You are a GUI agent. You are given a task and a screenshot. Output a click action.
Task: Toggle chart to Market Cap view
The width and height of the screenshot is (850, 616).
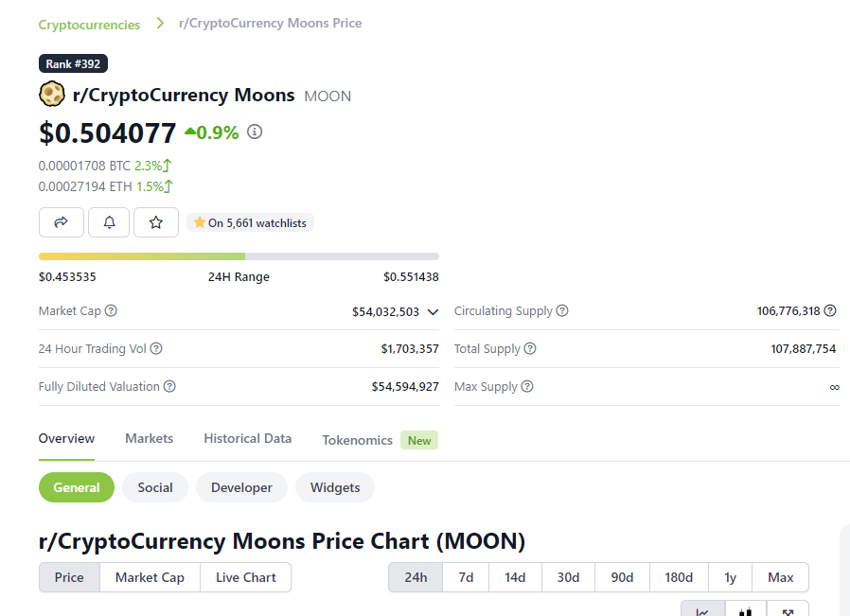tap(150, 577)
